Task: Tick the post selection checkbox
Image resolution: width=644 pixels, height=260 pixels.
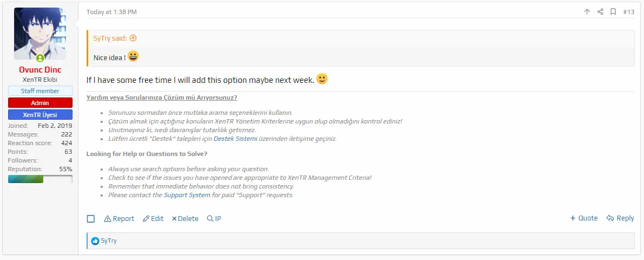Action: pyautogui.click(x=91, y=219)
